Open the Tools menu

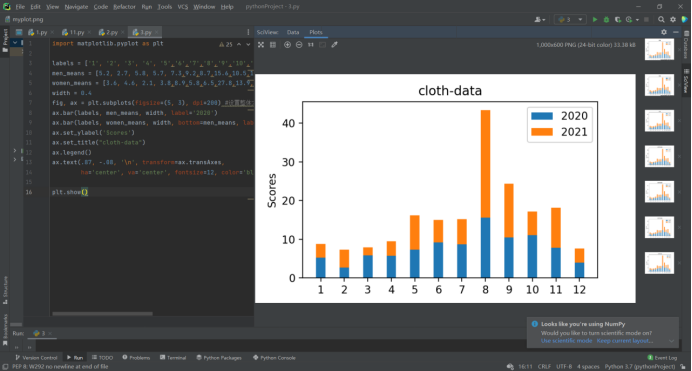[165, 7]
